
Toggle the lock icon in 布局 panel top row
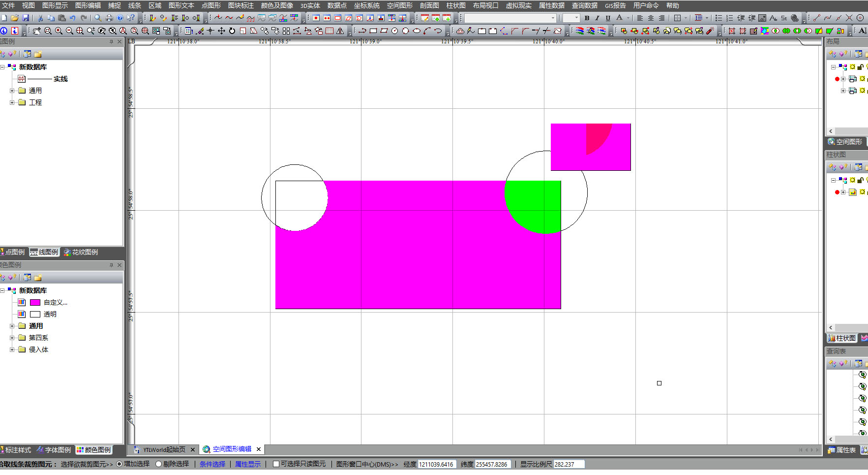tap(860, 67)
